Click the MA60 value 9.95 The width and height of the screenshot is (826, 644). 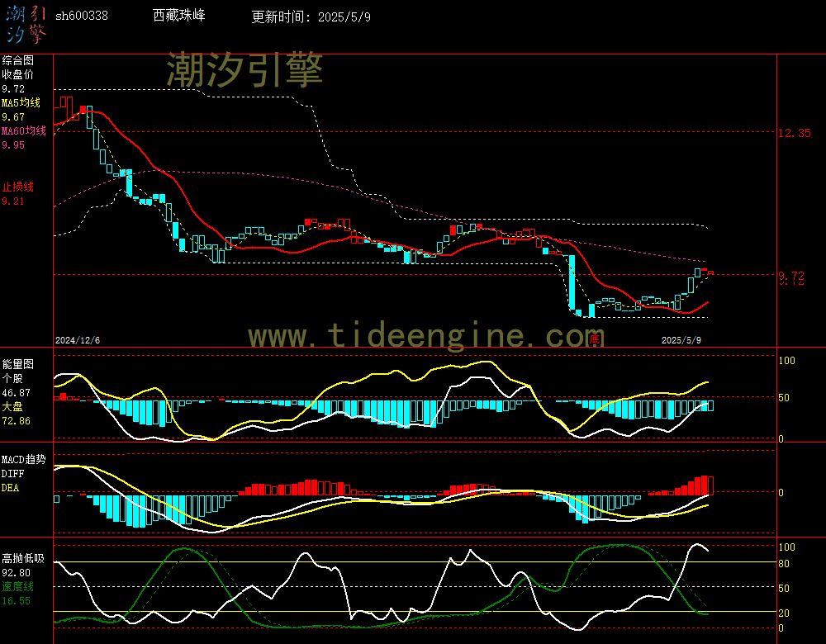[13, 144]
